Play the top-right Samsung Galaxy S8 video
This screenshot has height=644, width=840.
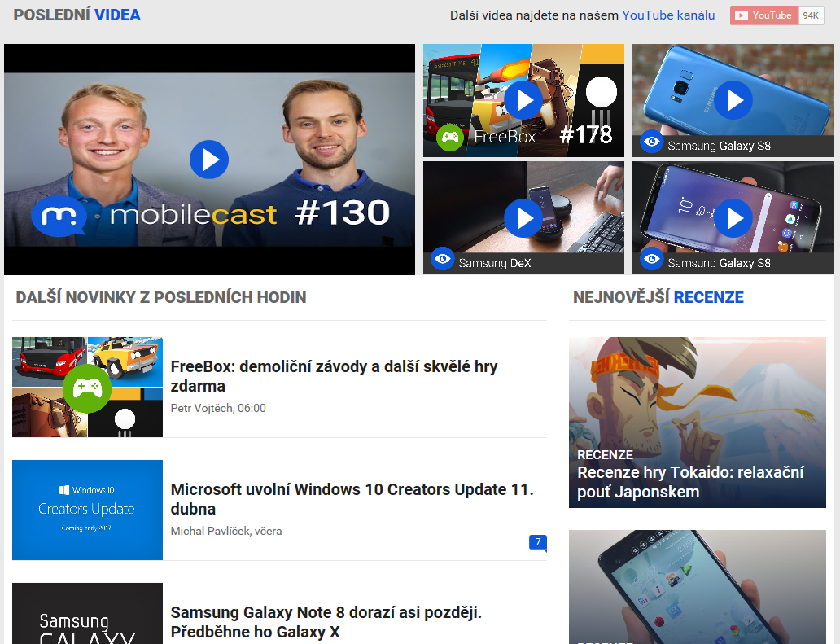pos(733,100)
